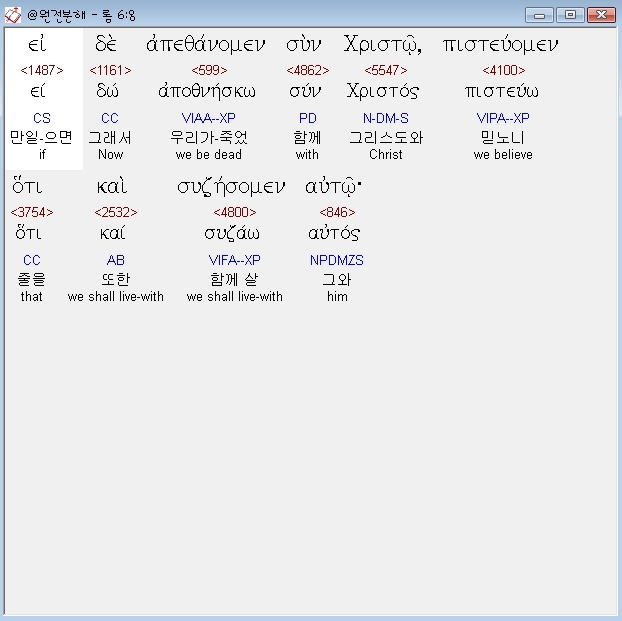Click the Korean gloss 그리스도와
Screen dimensions: 622x621
(386, 138)
